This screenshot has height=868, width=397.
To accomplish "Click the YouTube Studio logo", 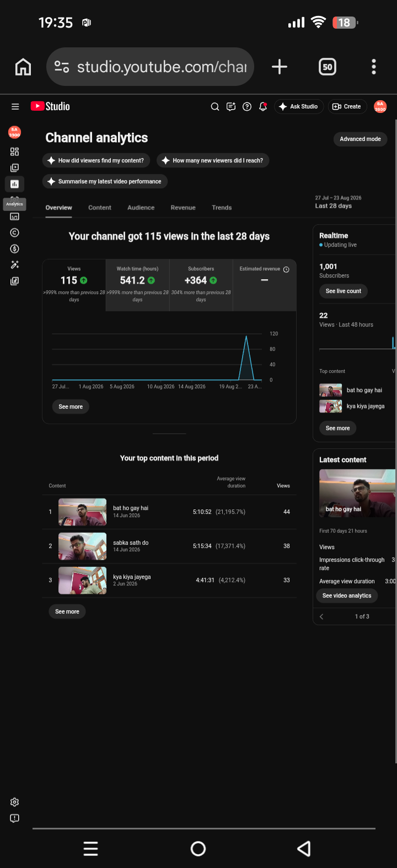I will click(50, 106).
